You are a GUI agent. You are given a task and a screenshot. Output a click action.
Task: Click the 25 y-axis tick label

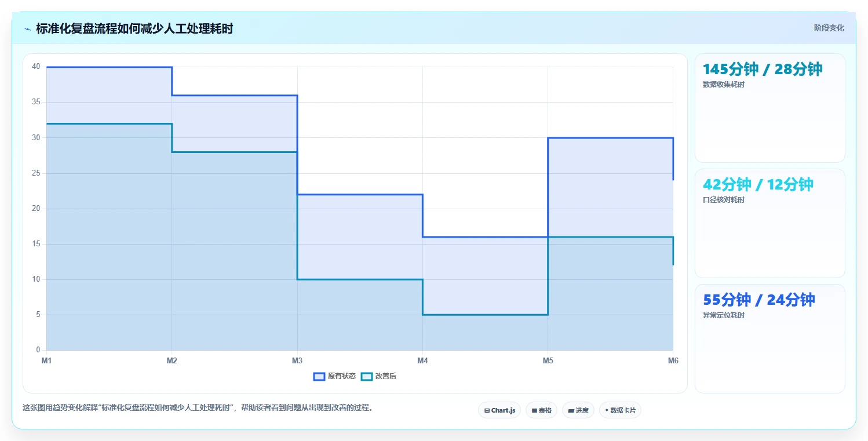(36, 173)
